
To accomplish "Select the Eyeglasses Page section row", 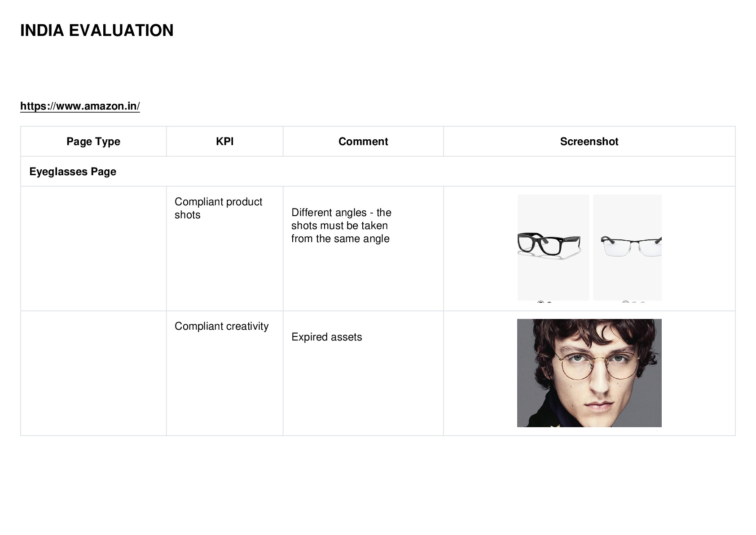I will point(378,172).
